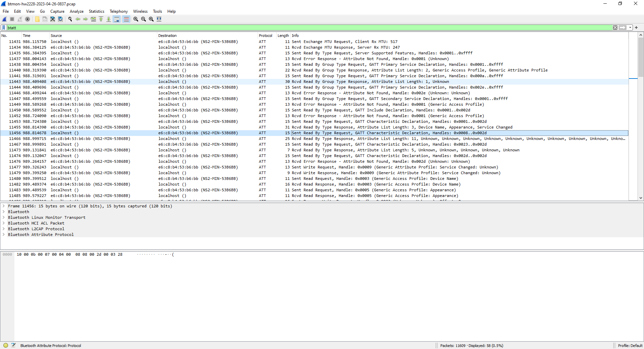The height and width of the screenshot is (349, 644).
Task: Open the Wireless menu
Action: [140, 11]
